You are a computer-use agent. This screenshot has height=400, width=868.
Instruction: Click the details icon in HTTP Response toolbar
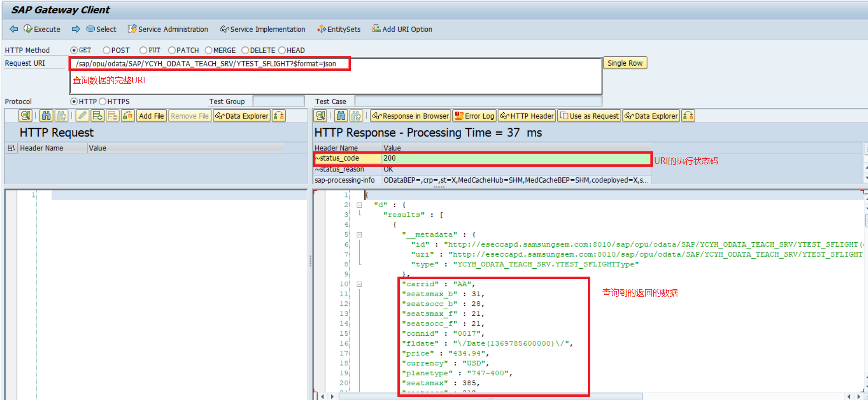point(320,116)
